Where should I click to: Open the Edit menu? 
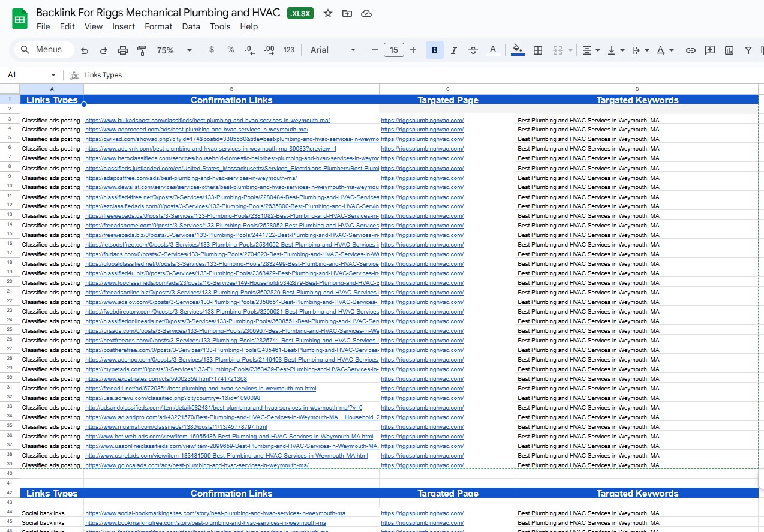point(67,26)
